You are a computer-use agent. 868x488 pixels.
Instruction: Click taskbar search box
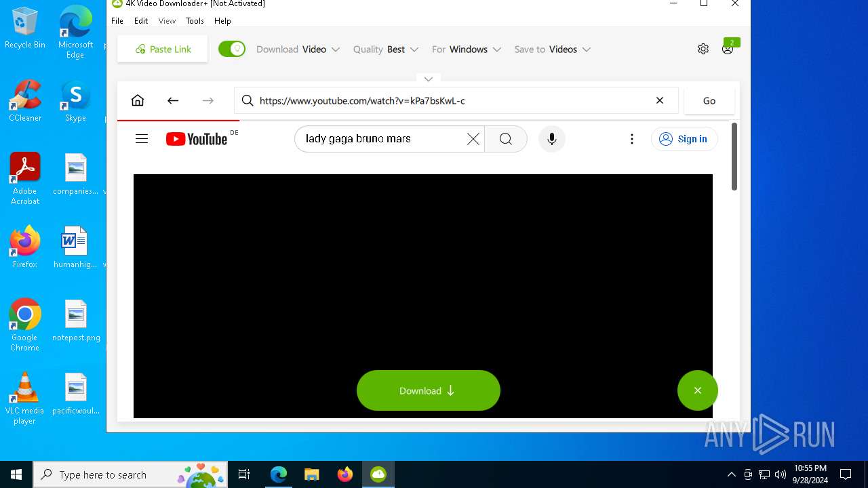point(131,474)
